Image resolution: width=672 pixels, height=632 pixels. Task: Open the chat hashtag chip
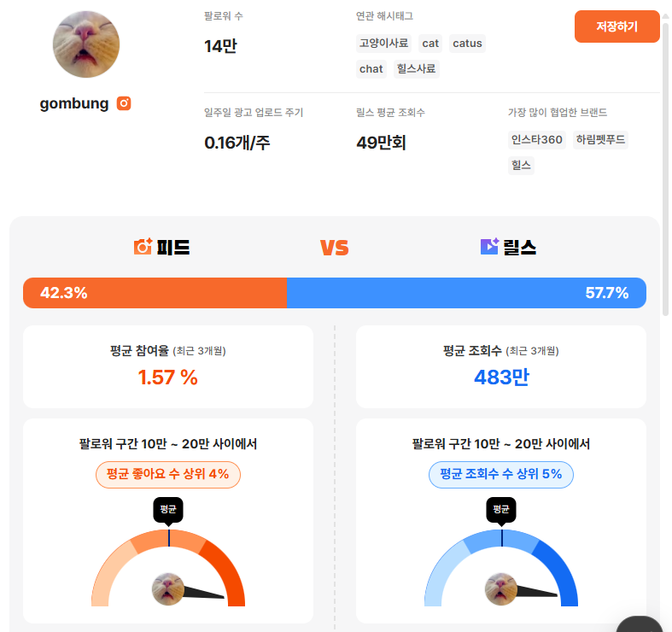(x=371, y=69)
